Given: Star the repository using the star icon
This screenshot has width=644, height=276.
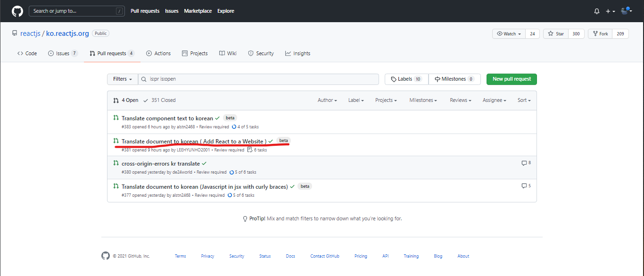Looking at the screenshot, I should pyautogui.click(x=550, y=33).
